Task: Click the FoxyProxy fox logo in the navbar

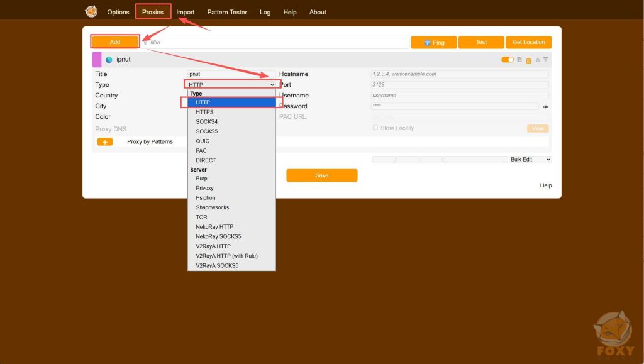Action: pyautogui.click(x=92, y=12)
